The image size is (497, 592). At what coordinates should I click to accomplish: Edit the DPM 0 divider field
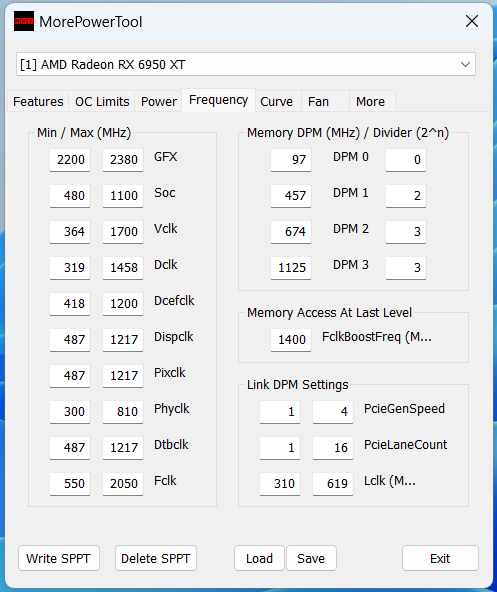tap(406, 160)
